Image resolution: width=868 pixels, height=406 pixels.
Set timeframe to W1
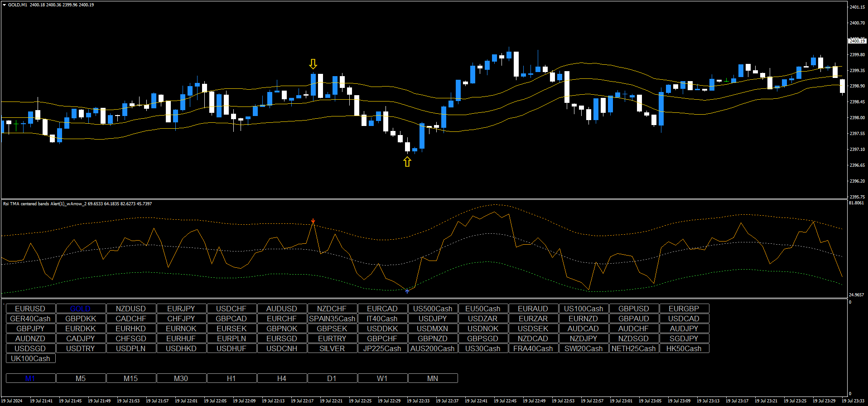pos(382,378)
